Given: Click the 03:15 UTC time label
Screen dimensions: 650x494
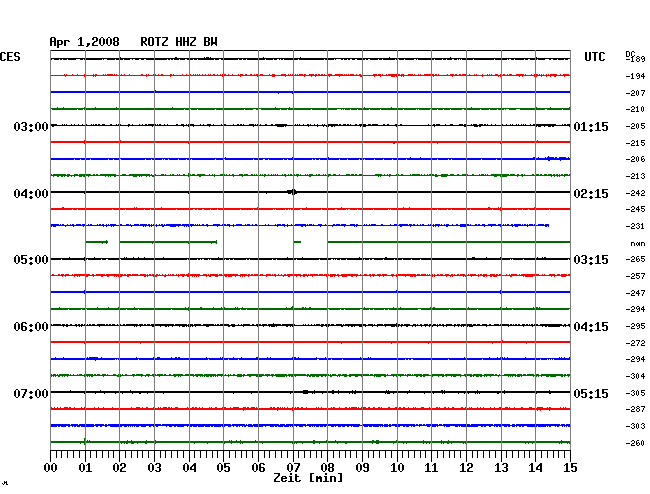Looking at the screenshot, I should click(x=591, y=260).
